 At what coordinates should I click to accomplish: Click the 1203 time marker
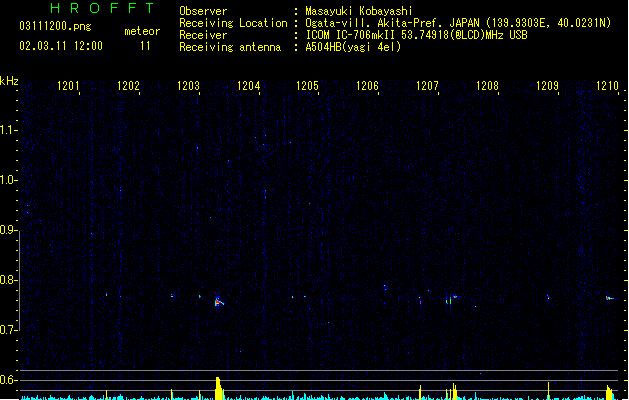[x=188, y=86]
